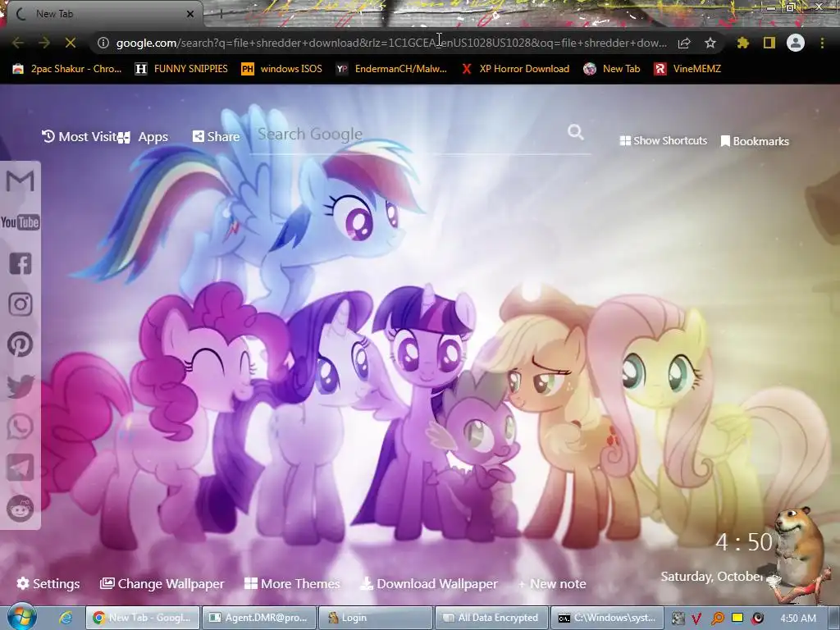Add a New note

[552, 583]
